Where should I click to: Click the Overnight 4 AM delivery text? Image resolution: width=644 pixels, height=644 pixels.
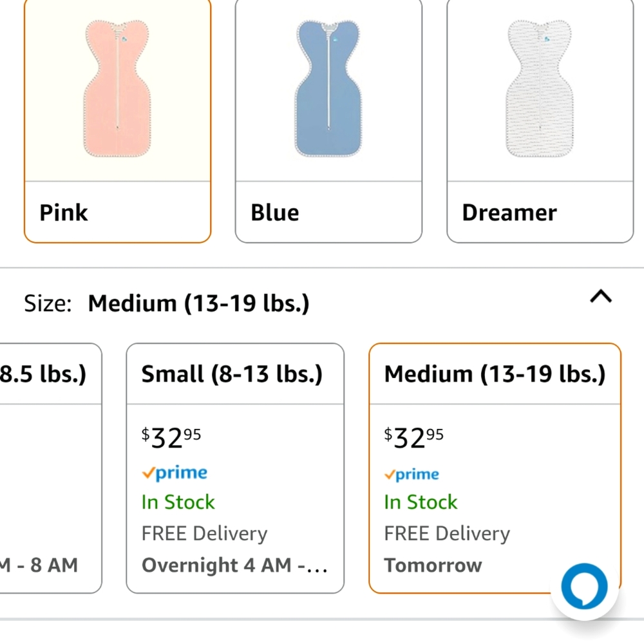point(234,565)
